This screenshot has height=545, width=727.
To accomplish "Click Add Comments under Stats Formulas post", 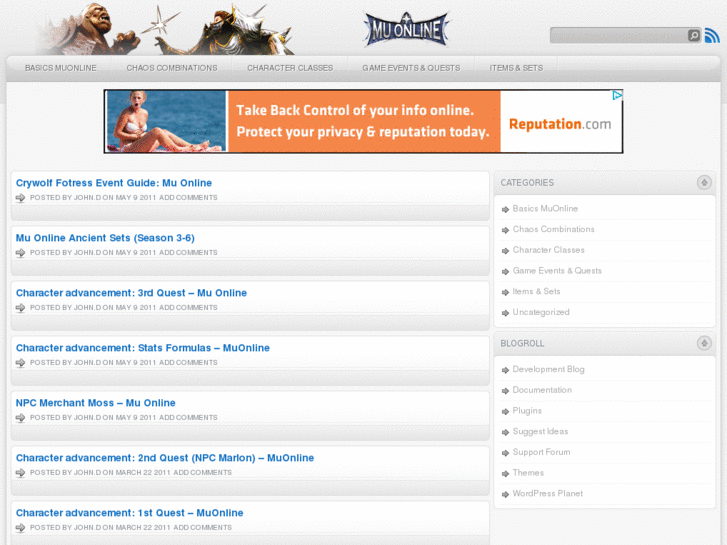I will 188,362.
